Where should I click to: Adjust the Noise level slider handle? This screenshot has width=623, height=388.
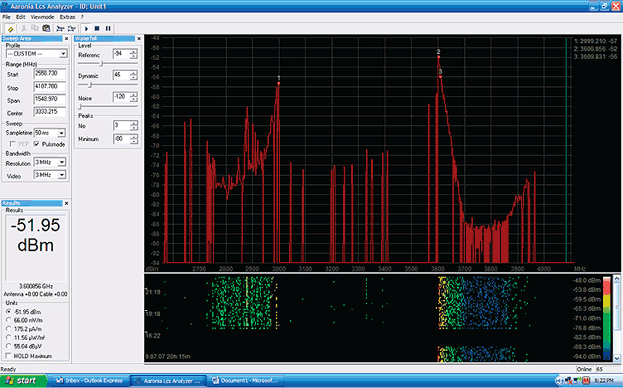point(80,106)
